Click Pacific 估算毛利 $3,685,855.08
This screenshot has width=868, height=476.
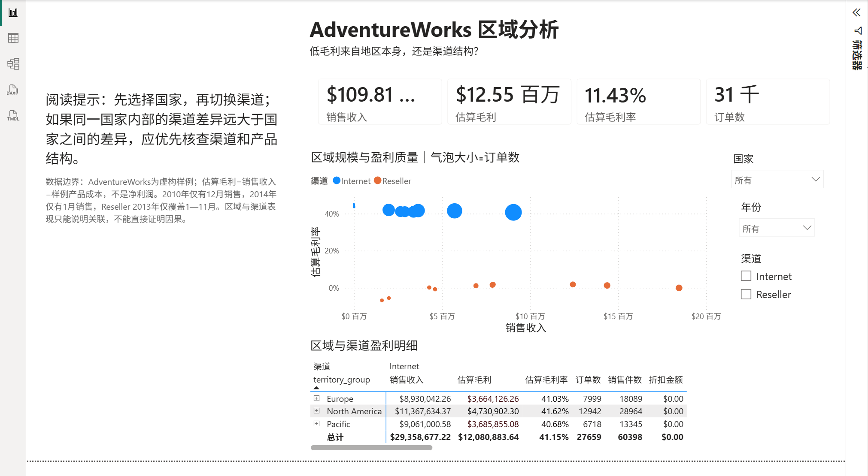[x=493, y=424]
